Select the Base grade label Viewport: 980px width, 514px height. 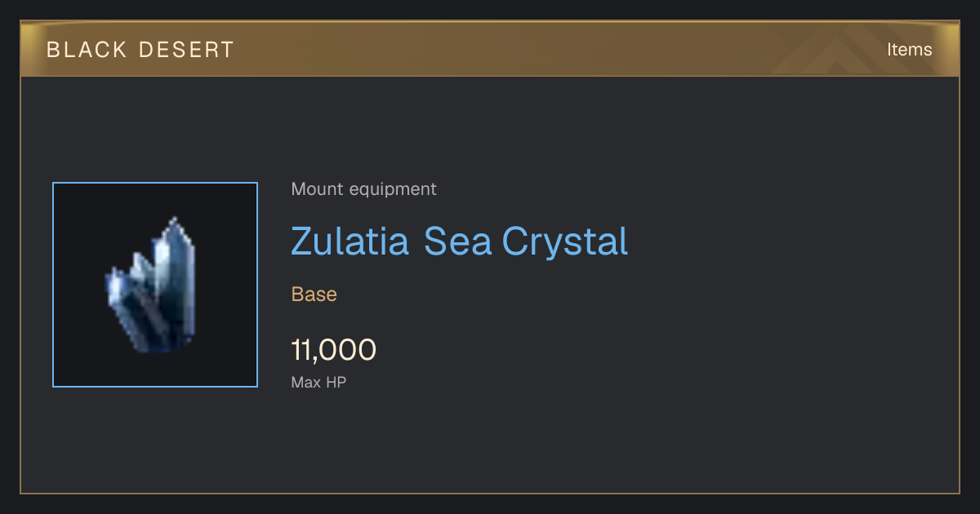pyautogui.click(x=314, y=294)
